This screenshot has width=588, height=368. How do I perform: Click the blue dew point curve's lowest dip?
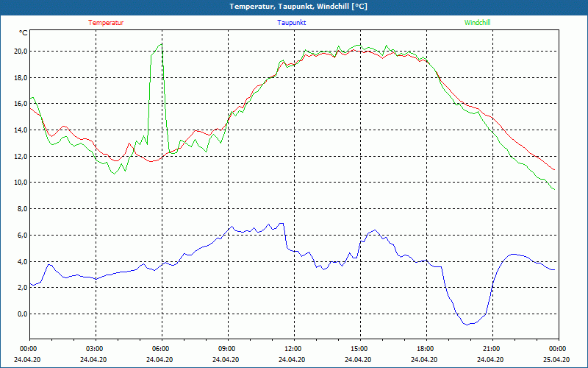click(465, 324)
